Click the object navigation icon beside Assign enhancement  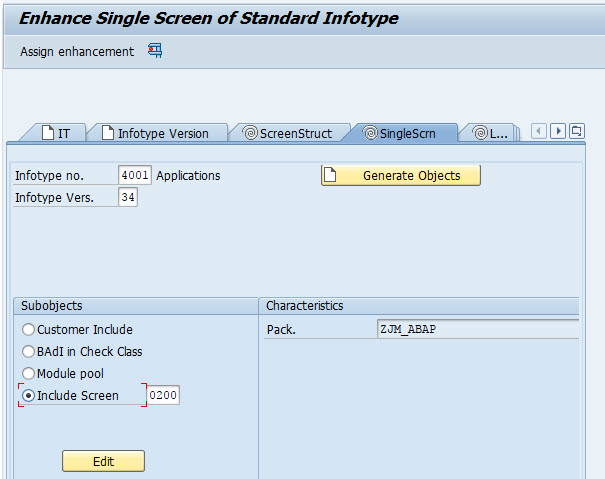coord(155,51)
